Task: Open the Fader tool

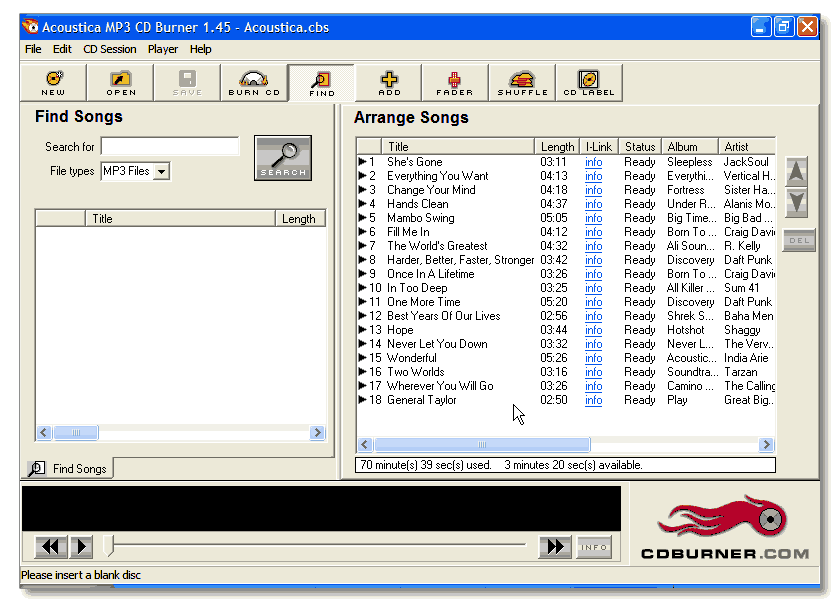Action: click(x=455, y=82)
